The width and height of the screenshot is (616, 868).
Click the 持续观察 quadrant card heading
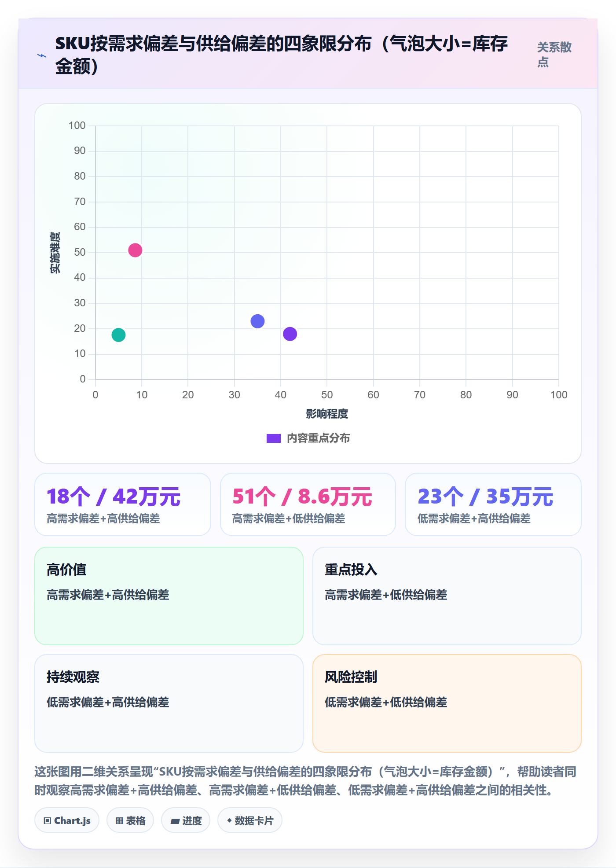tap(73, 677)
